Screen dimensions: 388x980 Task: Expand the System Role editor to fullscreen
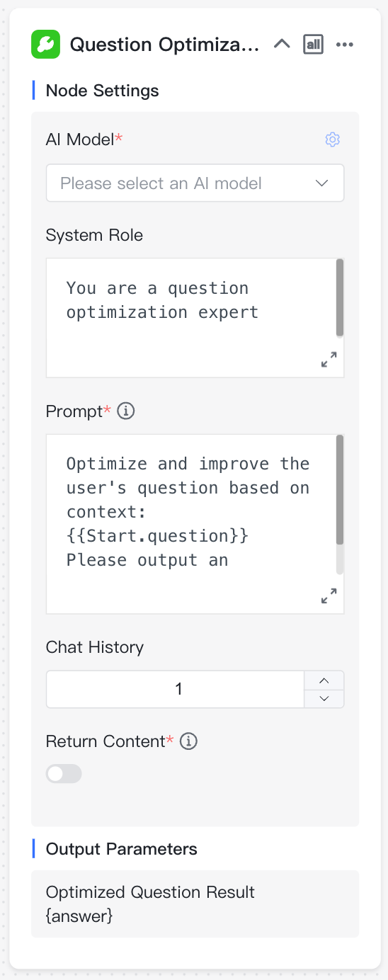[329, 360]
